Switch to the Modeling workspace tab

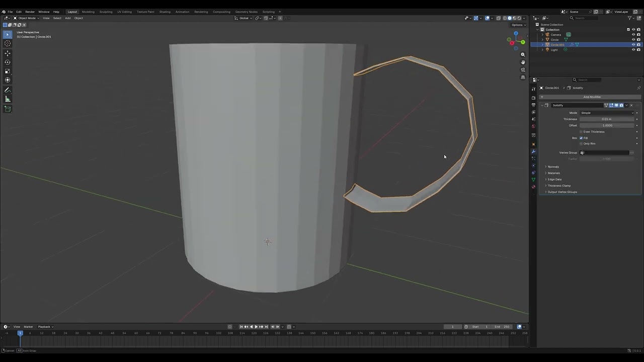88,12
